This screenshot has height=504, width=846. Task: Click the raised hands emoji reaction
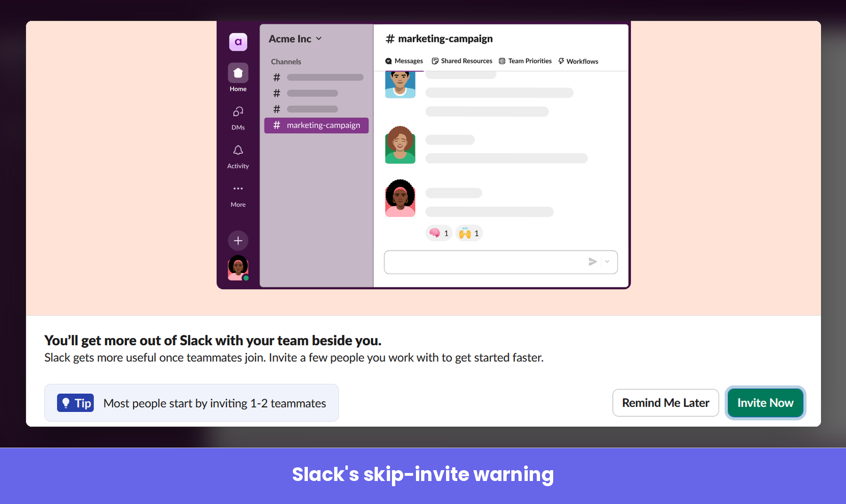[x=469, y=233]
